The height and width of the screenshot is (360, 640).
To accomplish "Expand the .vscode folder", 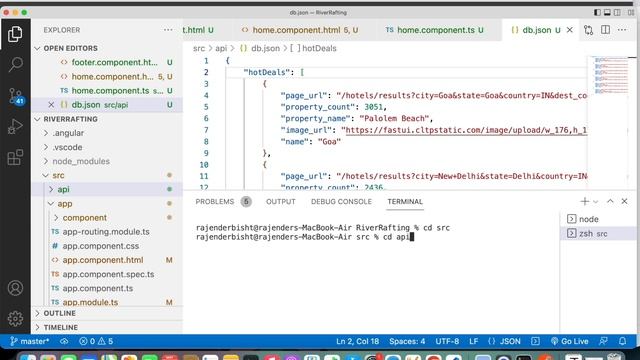I will tap(67, 147).
